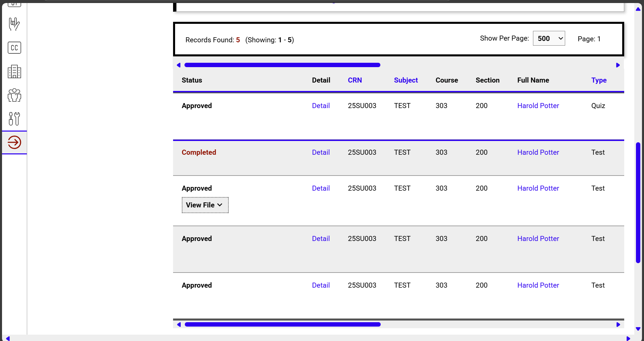Click the right arrow on bottom table scrollbar
Image resolution: width=644 pixels, height=341 pixels.
point(618,325)
